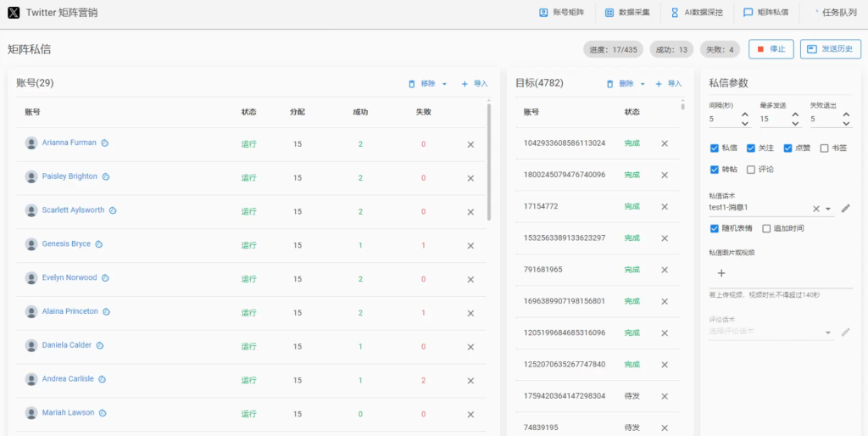Click 移除 button in accounts panel
The height and width of the screenshot is (436, 868).
[x=422, y=84]
